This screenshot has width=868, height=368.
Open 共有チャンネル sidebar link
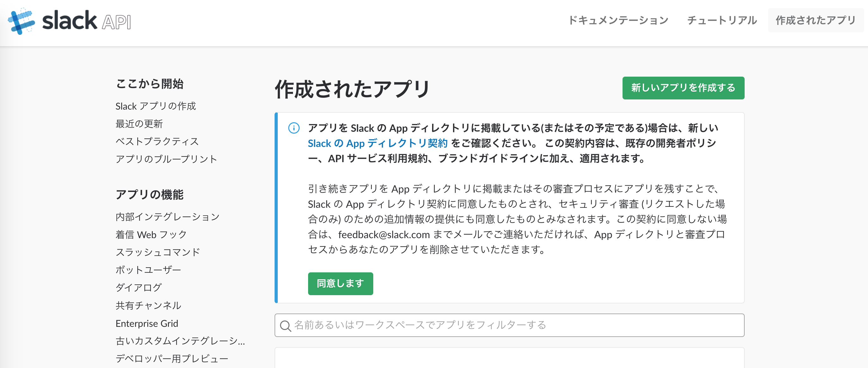pyautogui.click(x=148, y=305)
